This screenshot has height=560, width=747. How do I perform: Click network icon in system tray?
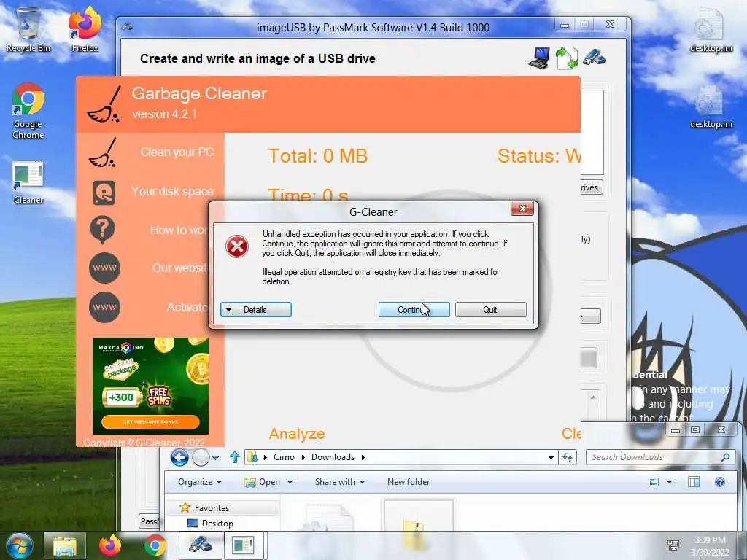(673, 545)
